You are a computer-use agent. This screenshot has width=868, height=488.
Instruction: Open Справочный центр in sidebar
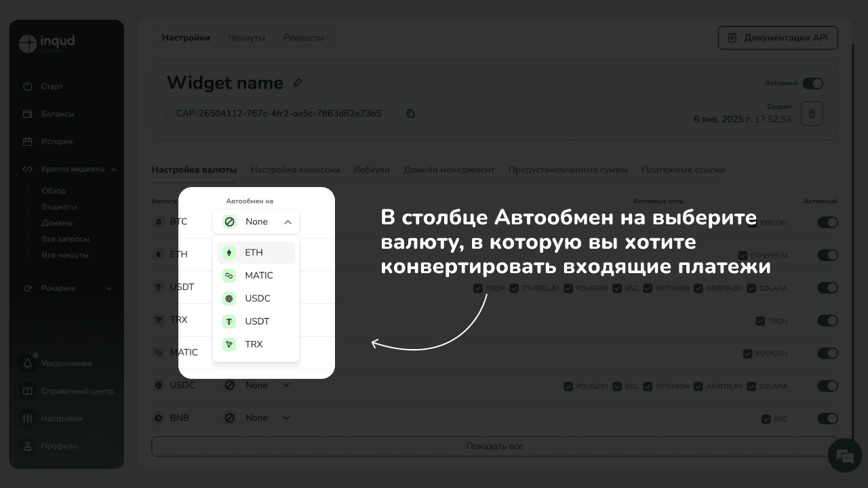[68, 391]
